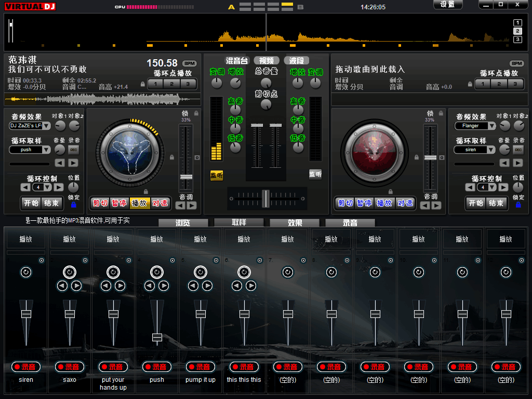Toggle the left channel 监听 headphone monitor

tap(217, 175)
